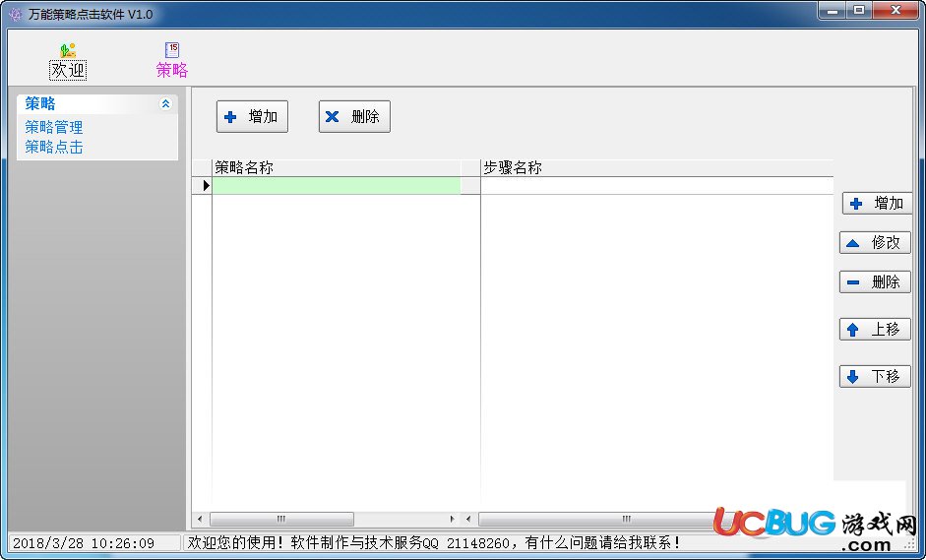926x560 pixels.
Task: Switch to the 策略 toolbar tab
Action: point(172,61)
